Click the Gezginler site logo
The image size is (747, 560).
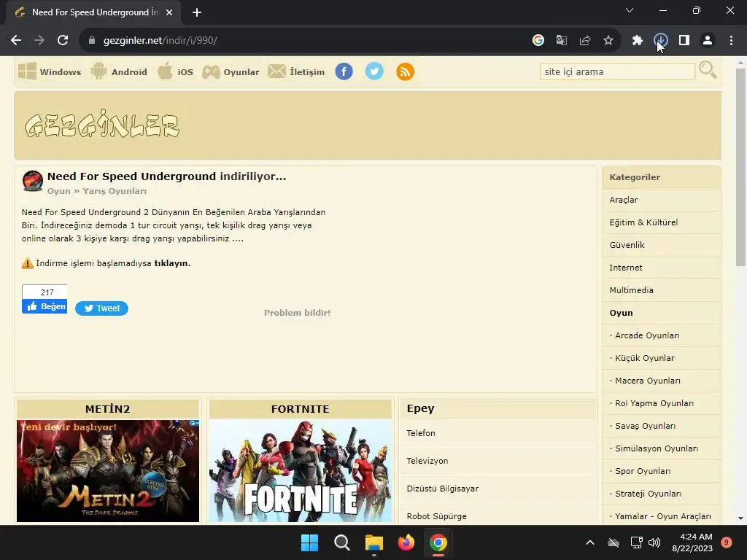click(x=102, y=125)
